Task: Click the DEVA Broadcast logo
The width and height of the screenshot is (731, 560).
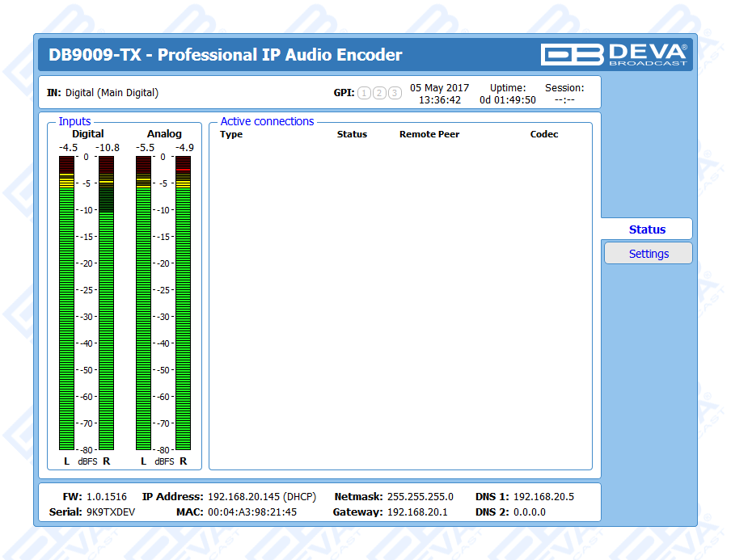Action: (x=614, y=54)
